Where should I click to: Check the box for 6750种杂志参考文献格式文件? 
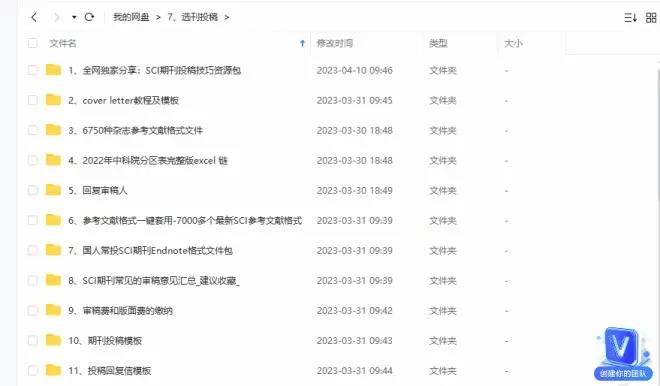click(32, 130)
